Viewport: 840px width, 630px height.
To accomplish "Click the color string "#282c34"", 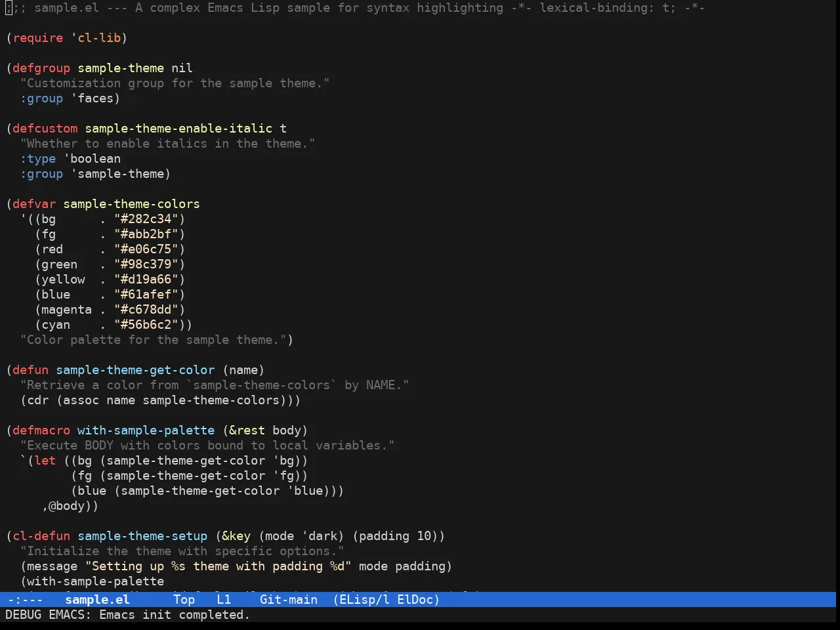I will coord(146,219).
